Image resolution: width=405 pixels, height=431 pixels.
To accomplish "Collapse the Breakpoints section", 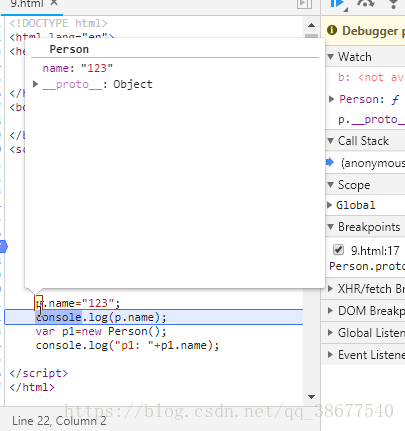I will pyautogui.click(x=330, y=227).
